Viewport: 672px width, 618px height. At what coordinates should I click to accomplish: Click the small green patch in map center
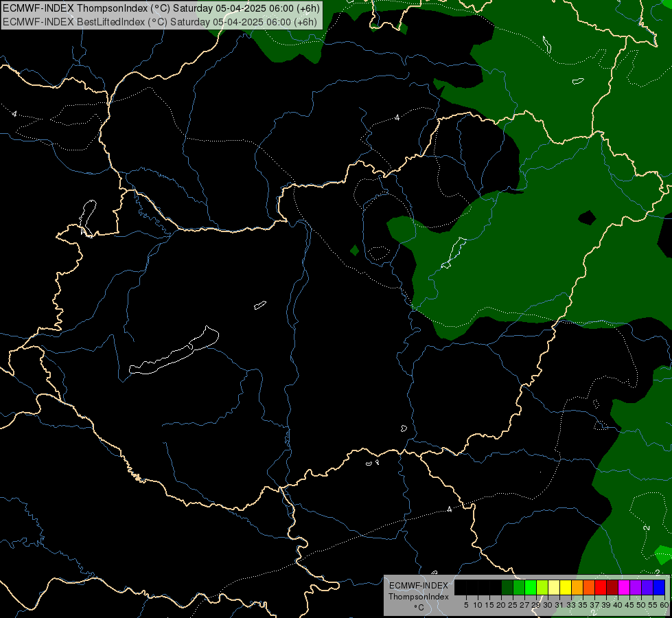[354, 250]
